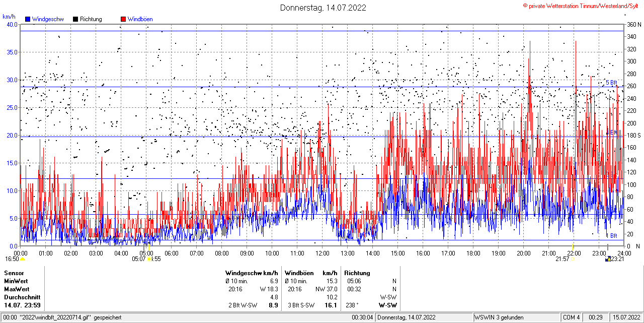Click the bold W-SW current direction value
Screen dimensions: 644x323
click(x=387, y=305)
